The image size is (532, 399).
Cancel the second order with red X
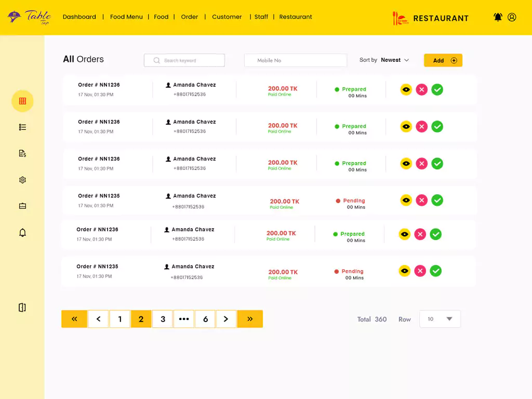point(421,126)
